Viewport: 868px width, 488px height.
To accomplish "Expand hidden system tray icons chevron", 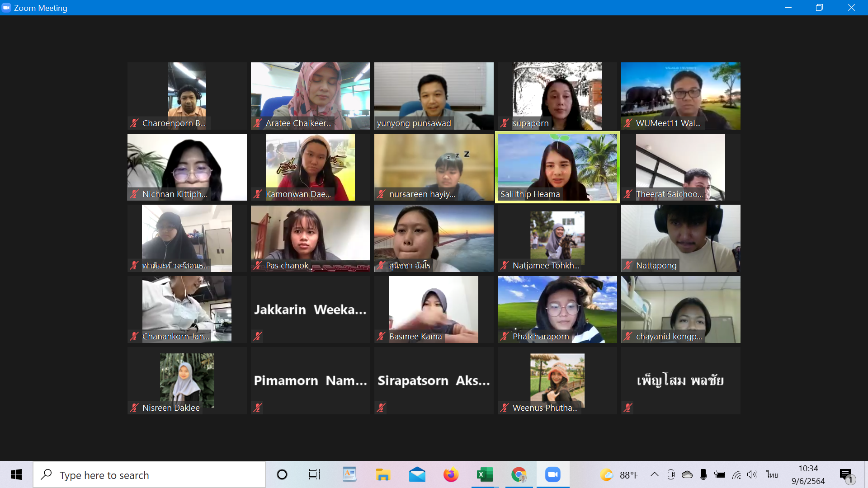I will pyautogui.click(x=654, y=474).
